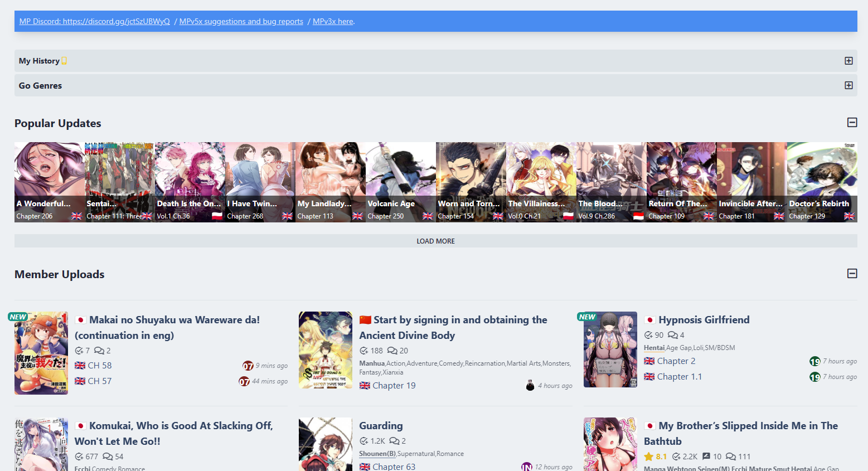
Task: Open Worn and Torn... thumbnail
Action: coord(471,182)
